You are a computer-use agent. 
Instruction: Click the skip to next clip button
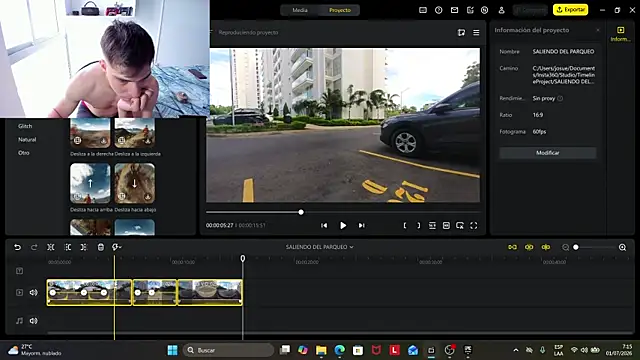pyautogui.click(x=361, y=225)
